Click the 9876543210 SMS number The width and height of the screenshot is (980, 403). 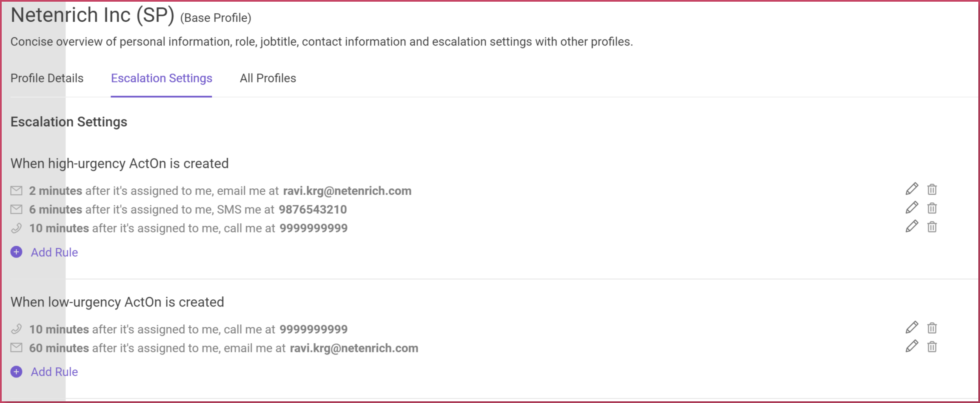tap(313, 210)
